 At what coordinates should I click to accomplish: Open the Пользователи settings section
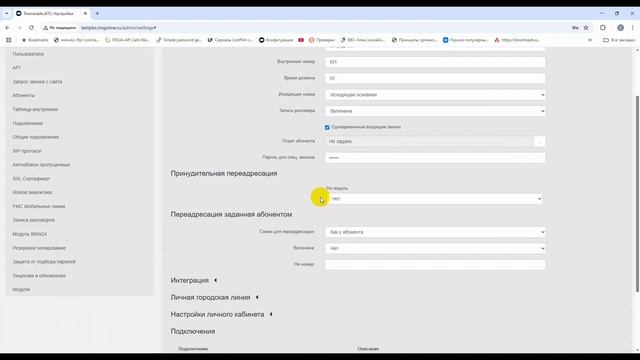28,54
